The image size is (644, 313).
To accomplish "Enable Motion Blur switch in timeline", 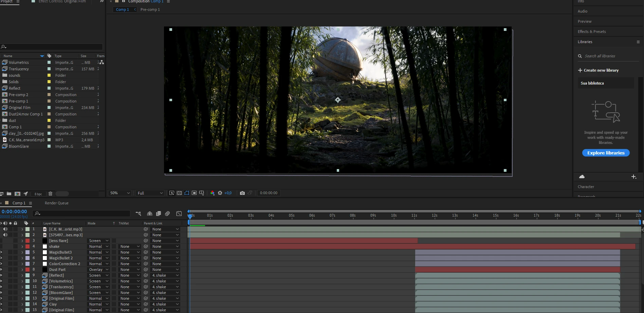I will (x=167, y=214).
